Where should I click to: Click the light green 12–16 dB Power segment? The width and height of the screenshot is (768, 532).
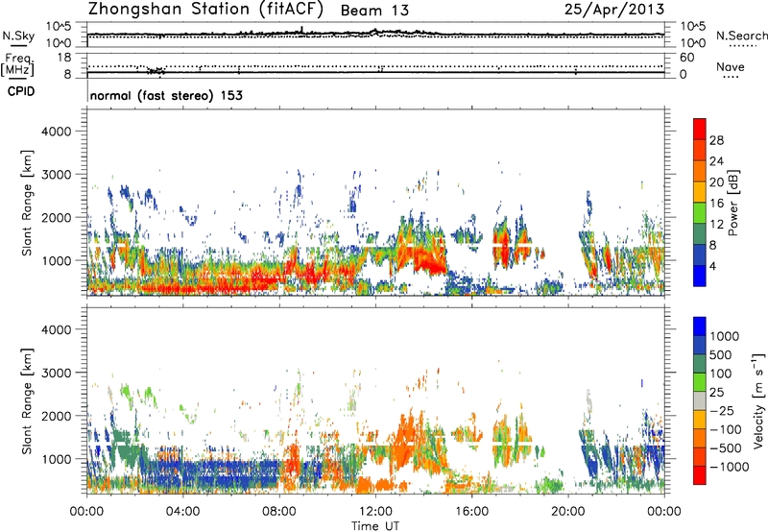click(x=700, y=213)
